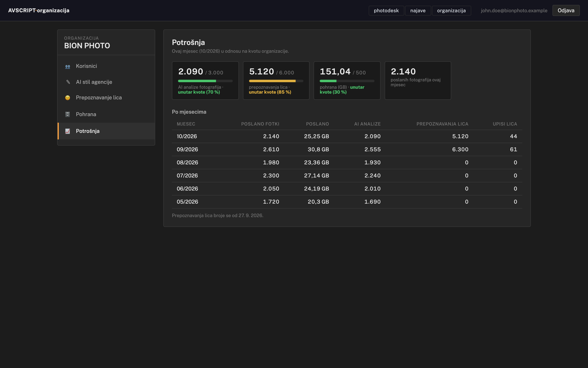Click the Korisnici users icon in sidebar
Screen dimensions: 588x368
click(68, 66)
